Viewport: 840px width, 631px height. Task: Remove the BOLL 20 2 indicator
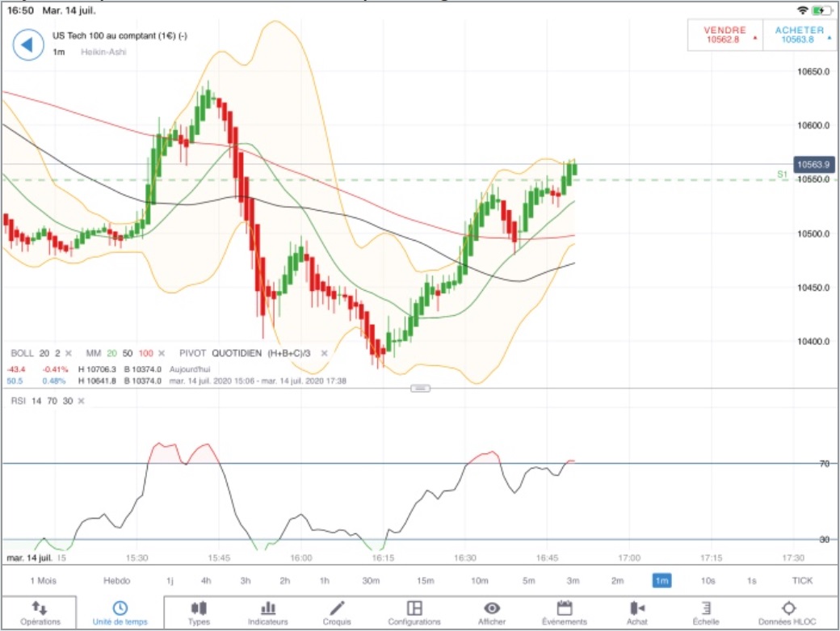[x=69, y=354]
